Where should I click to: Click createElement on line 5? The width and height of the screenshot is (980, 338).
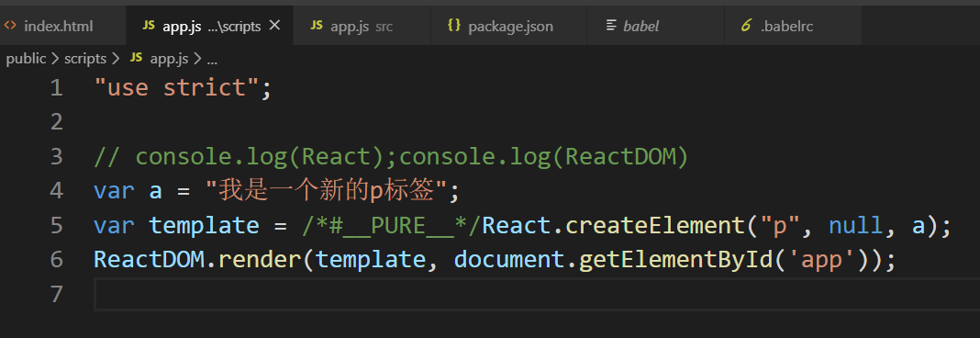[655, 225]
